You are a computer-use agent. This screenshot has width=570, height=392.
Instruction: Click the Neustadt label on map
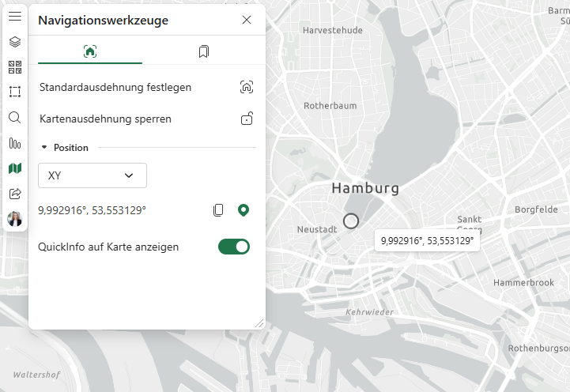click(x=317, y=229)
